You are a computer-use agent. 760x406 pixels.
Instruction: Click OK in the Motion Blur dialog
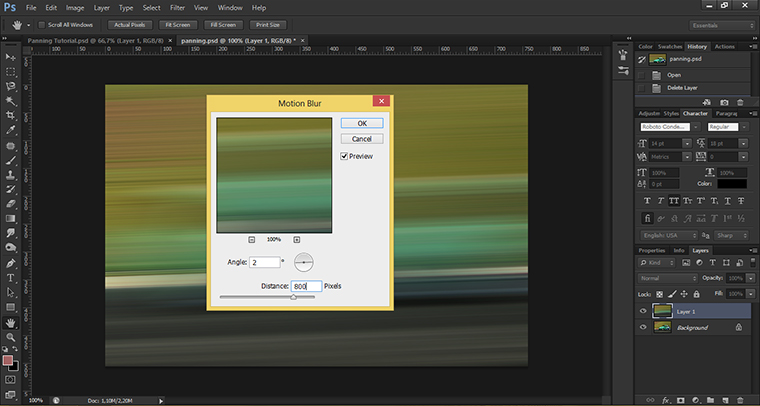(x=361, y=122)
